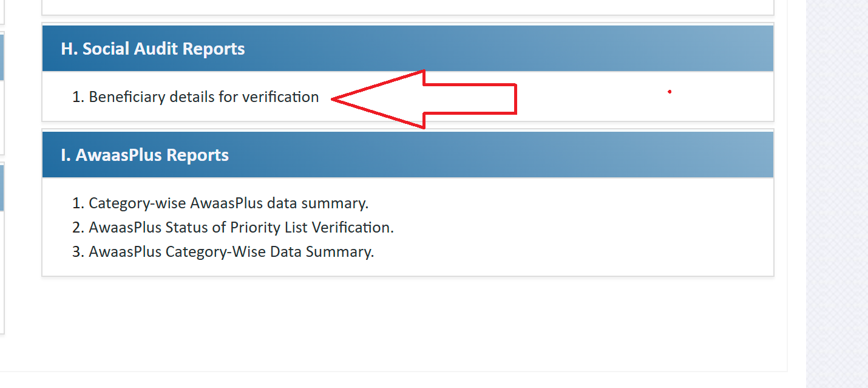Open Beneficiary details for verification report
The height and width of the screenshot is (388, 868).
click(x=203, y=97)
